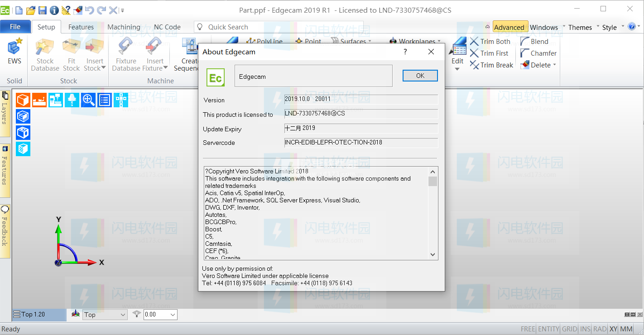Image resolution: width=644 pixels, height=335 pixels.
Task: Open the Windows dropdown menu
Action: coord(547,27)
